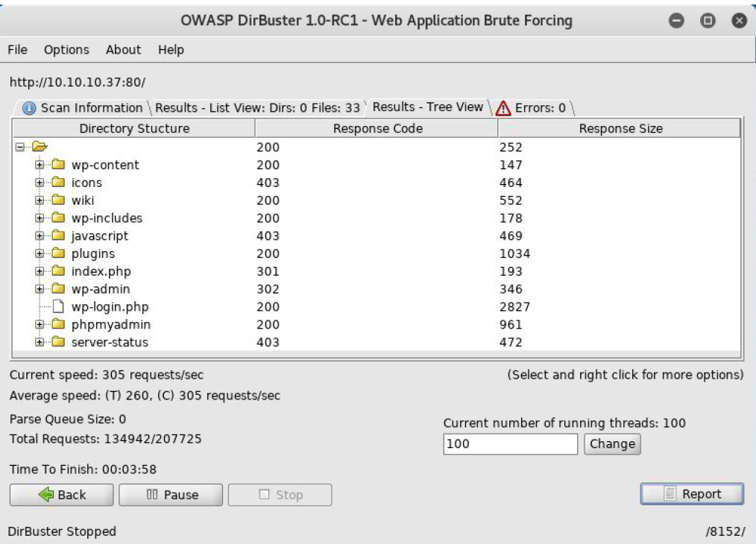Click the wp-login.php file icon
The image size is (756, 544).
coord(58,307)
